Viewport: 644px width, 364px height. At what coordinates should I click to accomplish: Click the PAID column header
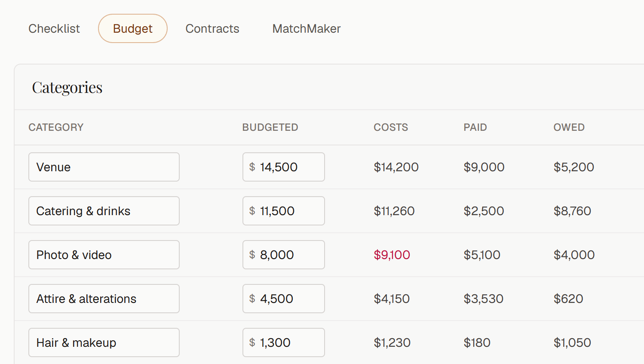475,127
